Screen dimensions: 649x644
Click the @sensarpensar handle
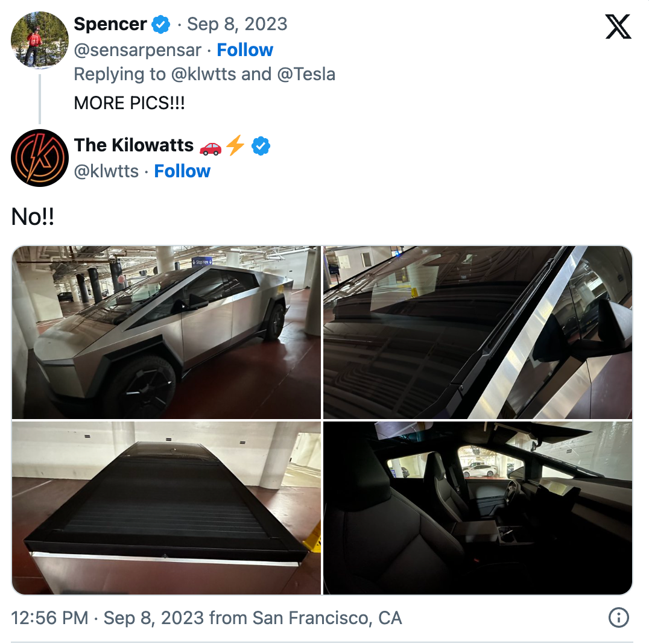pyautogui.click(x=138, y=50)
